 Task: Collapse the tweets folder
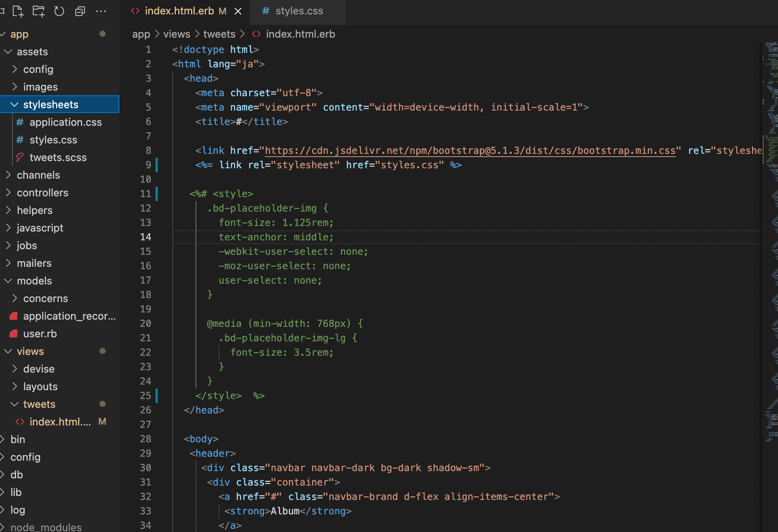14,404
